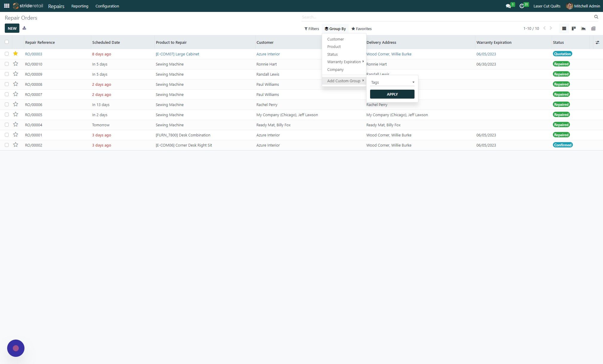This screenshot has width=603, height=364.
Task: Switch to graph view
Action: coord(583,29)
